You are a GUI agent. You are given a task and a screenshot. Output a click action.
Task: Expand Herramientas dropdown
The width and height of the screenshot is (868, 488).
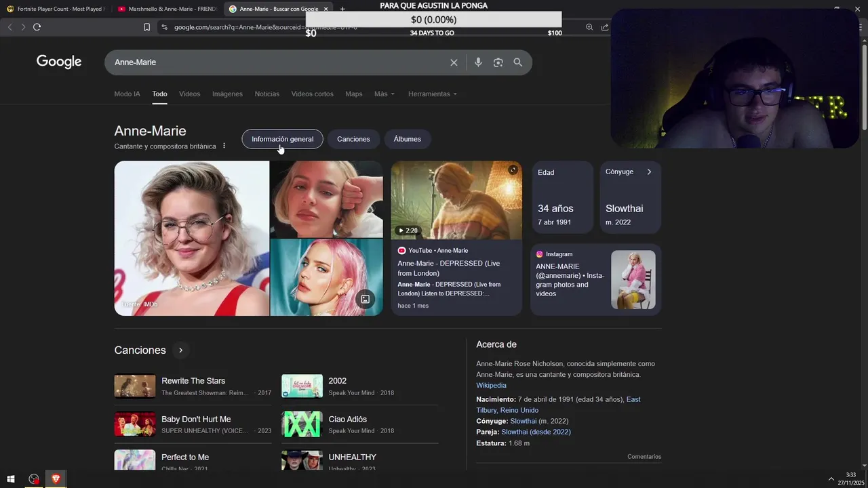tap(433, 94)
